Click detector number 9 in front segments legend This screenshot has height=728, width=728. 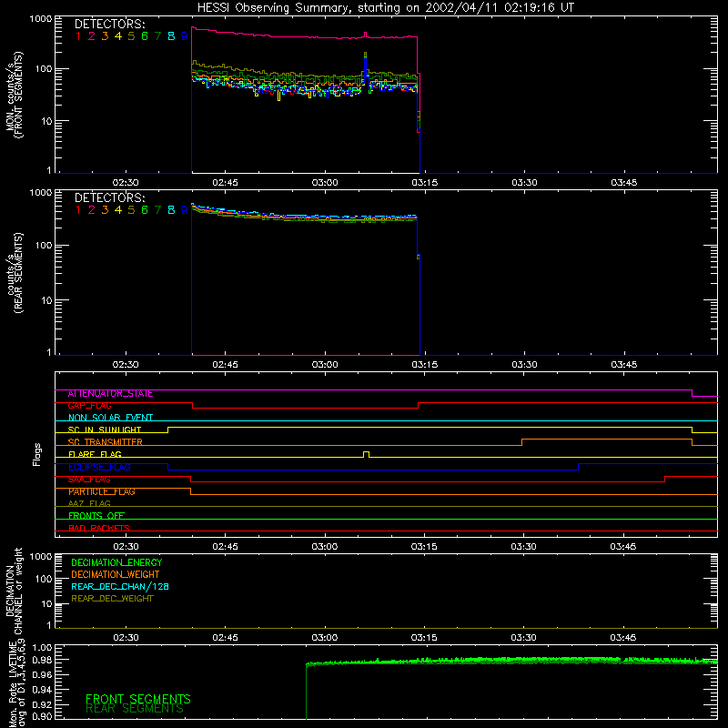click(x=185, y=36)
